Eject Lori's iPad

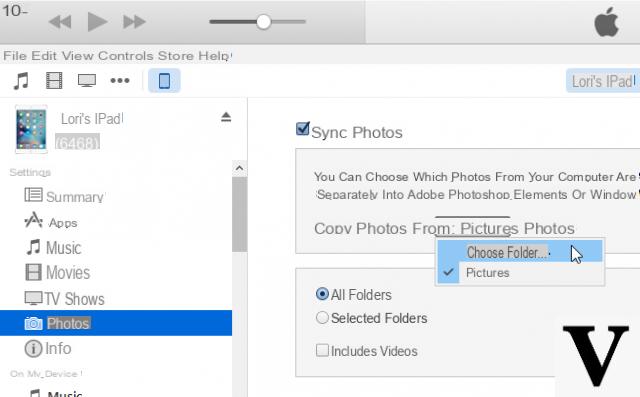point(226,117)
